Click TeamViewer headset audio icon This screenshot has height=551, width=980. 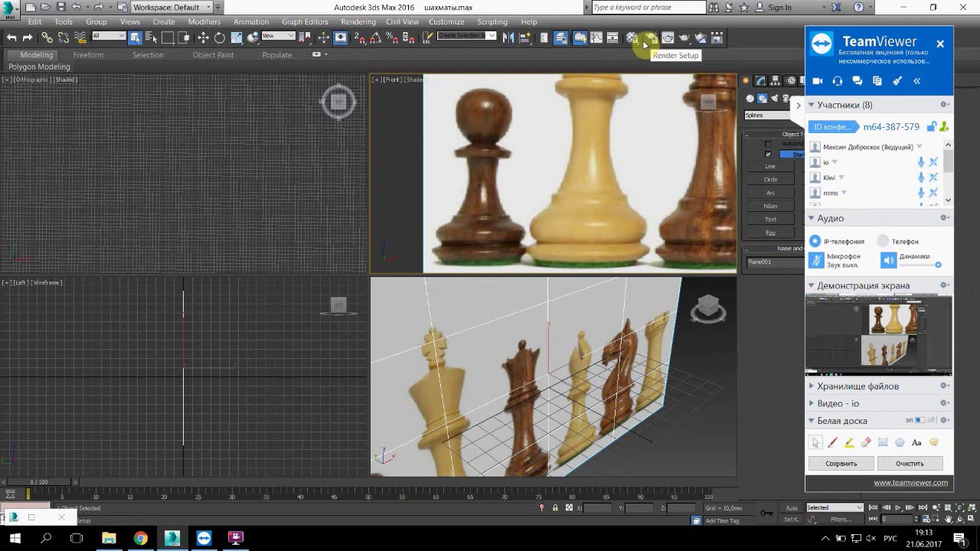coord(838,81)
